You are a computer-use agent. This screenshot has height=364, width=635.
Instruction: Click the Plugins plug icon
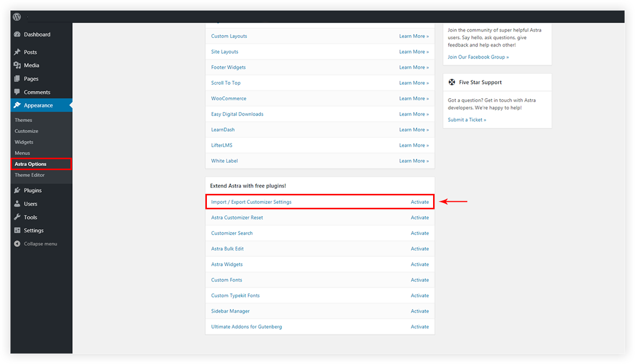click(17, 190)
